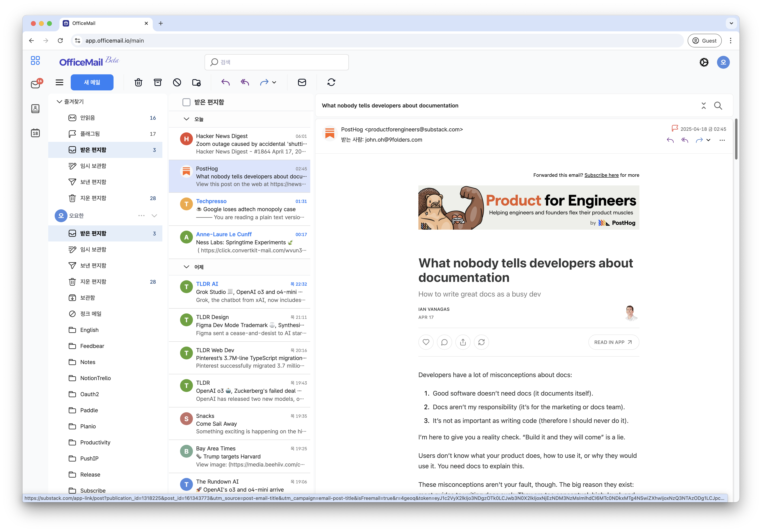
Task: Collapse the 오요한 account folder tree
Action: [x=154, y=216]
